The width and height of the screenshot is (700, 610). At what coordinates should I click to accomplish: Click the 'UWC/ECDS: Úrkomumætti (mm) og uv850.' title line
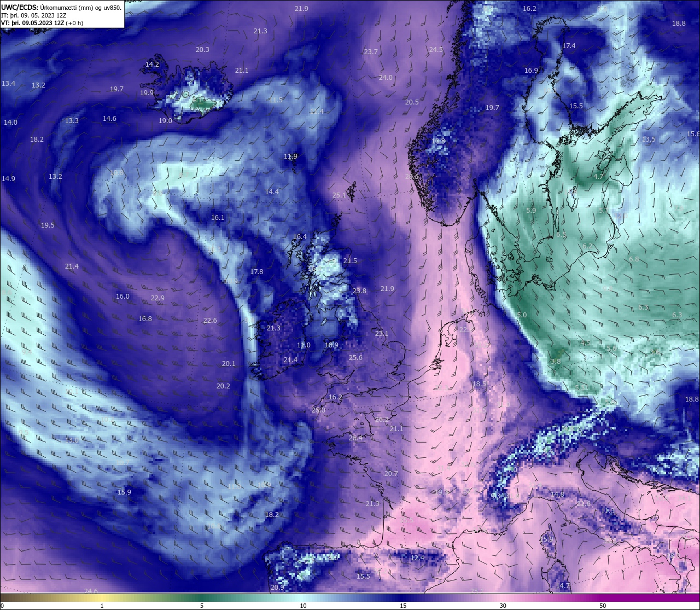[61, 8]
